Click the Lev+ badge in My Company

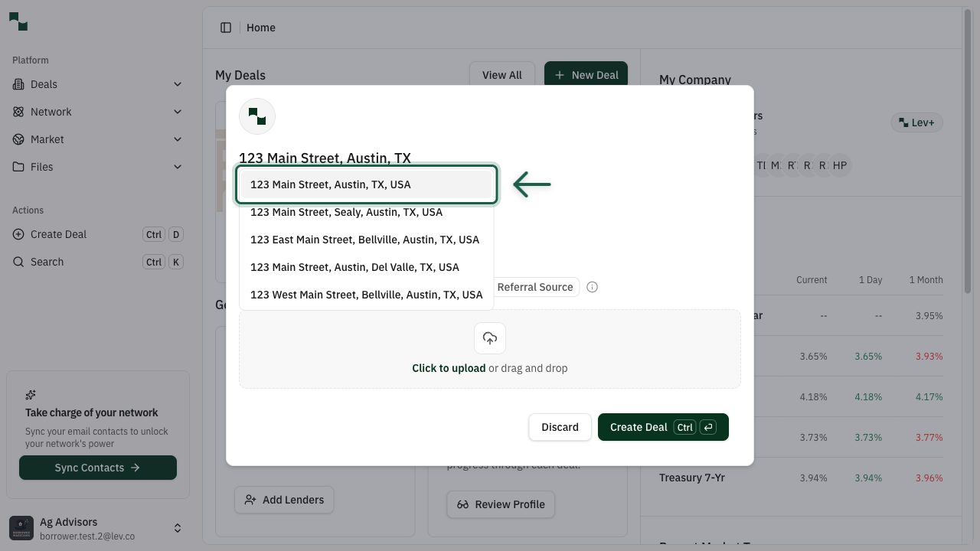(916, 122)
